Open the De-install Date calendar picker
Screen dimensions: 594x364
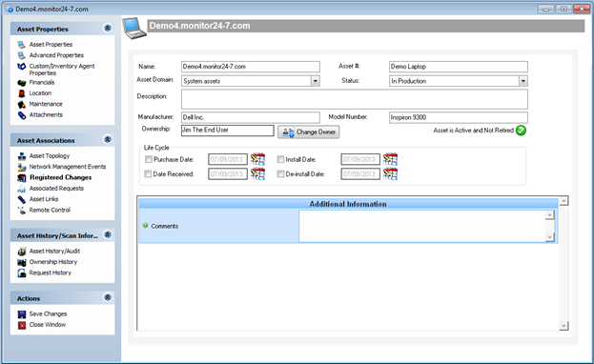point(391,173)
